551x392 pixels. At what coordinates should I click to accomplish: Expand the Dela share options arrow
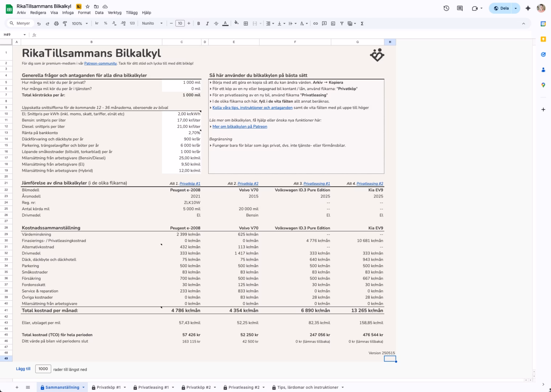516,8
